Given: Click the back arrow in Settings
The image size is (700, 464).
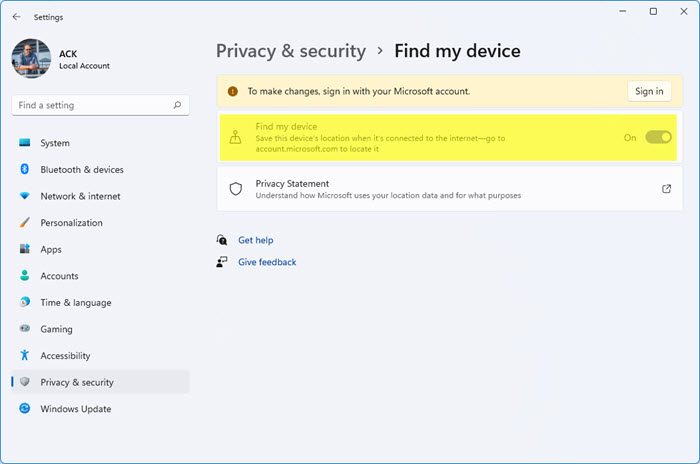Looking at the screenshot, I should pos(17,17).
